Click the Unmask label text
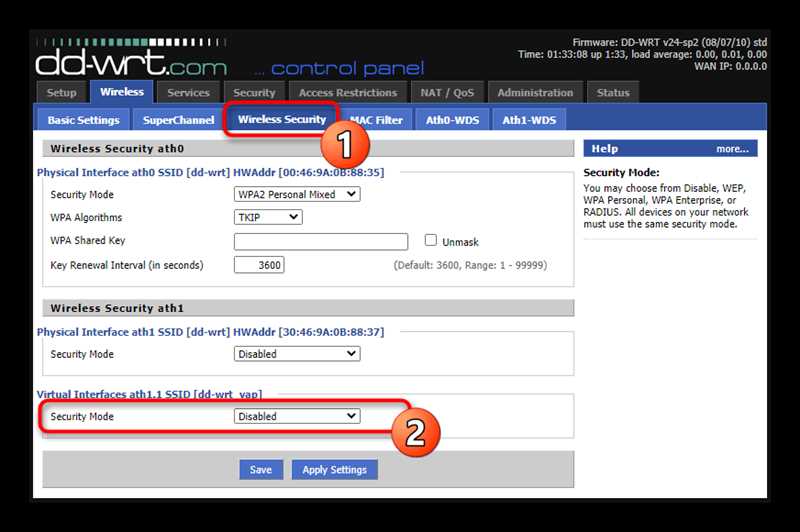Image resolution: width=800 pixels, height=532 pixels. (460, 242)
